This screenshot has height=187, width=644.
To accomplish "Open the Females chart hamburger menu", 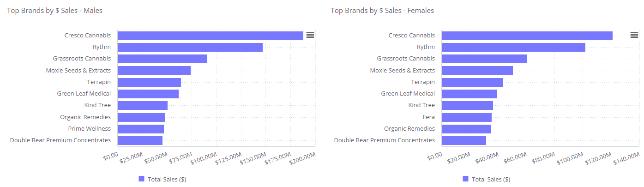I will click(x=634, y=35).
